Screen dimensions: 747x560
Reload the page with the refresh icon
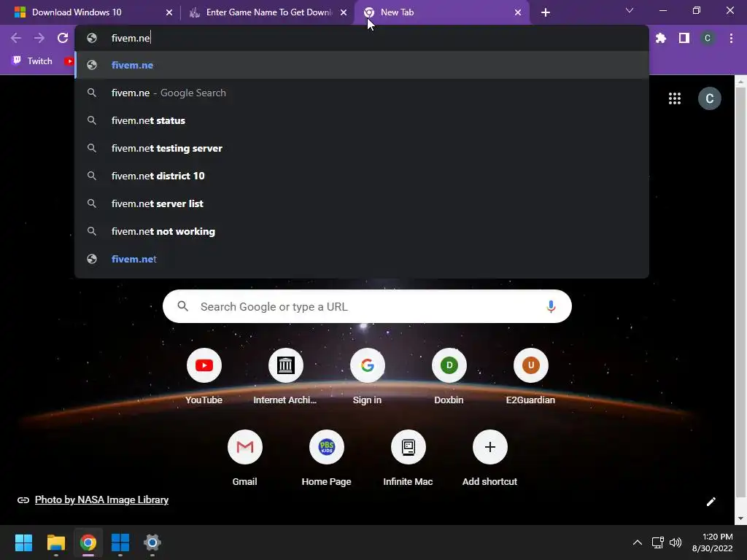pos(63,38)
